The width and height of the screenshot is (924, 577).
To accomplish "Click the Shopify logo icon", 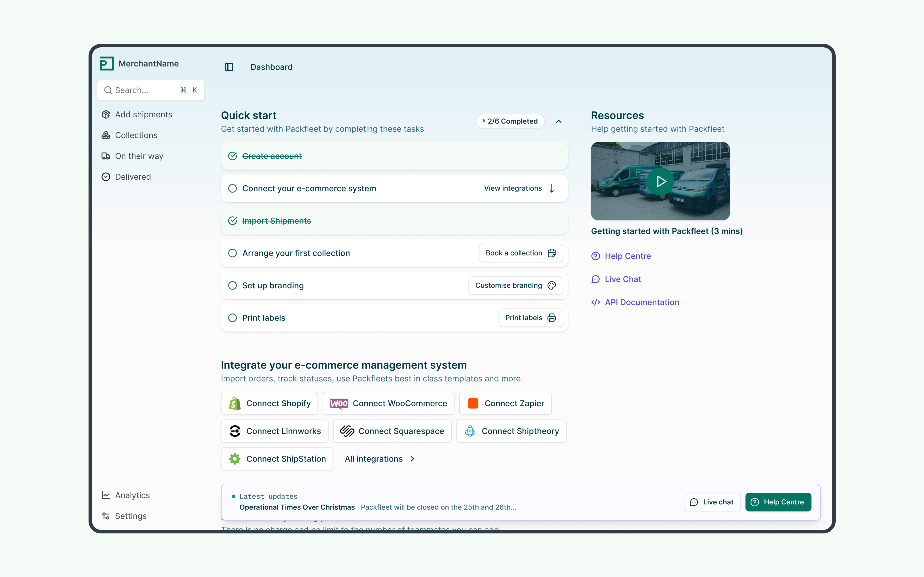I will click(235, 403).
